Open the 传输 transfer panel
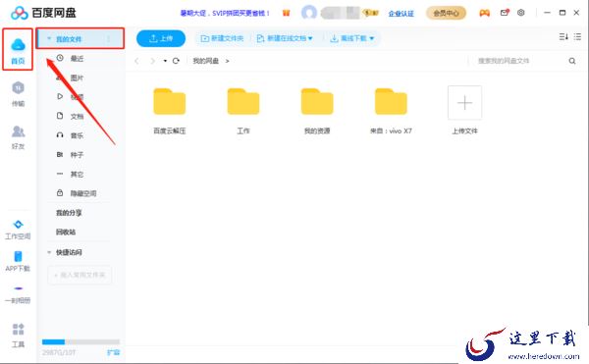Screen dimensions: 589x364 tap(18, 94)
